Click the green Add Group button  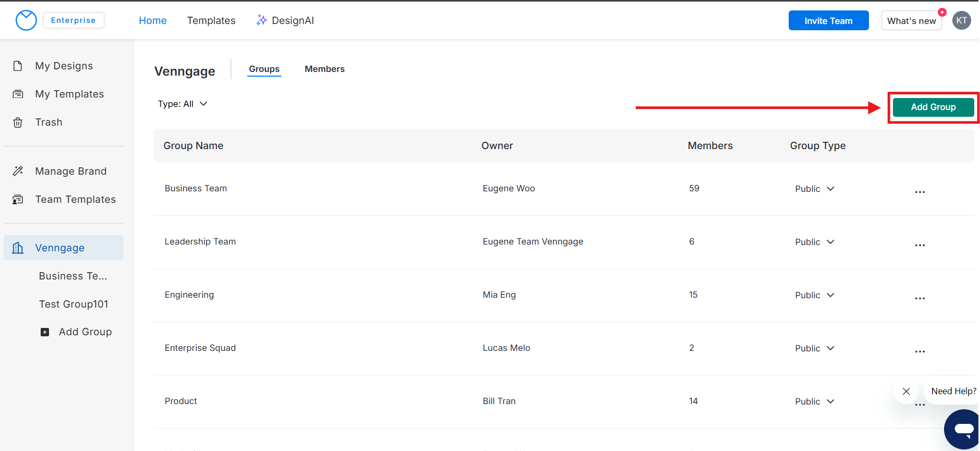pos(933,107)
